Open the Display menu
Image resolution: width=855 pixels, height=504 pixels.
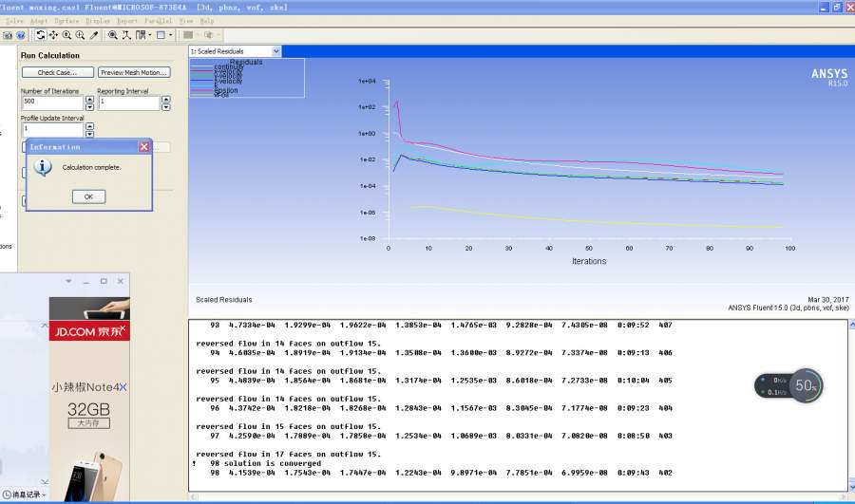click(96, 20)
